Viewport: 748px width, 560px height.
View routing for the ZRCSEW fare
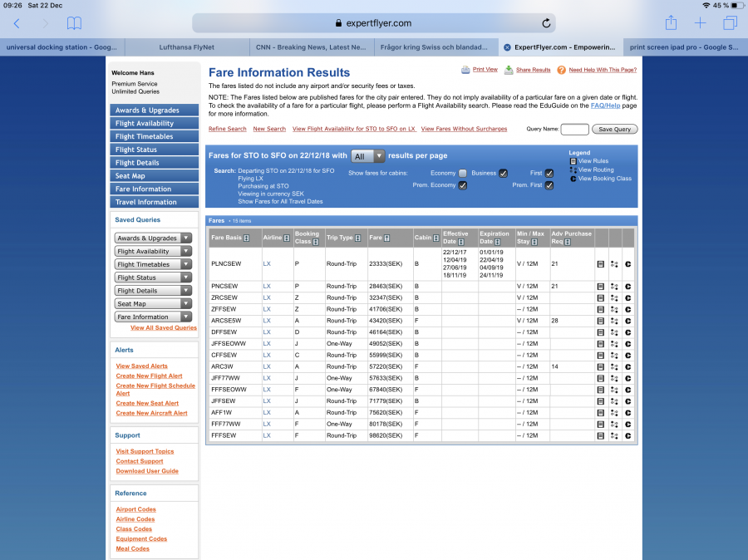point(614,297)
